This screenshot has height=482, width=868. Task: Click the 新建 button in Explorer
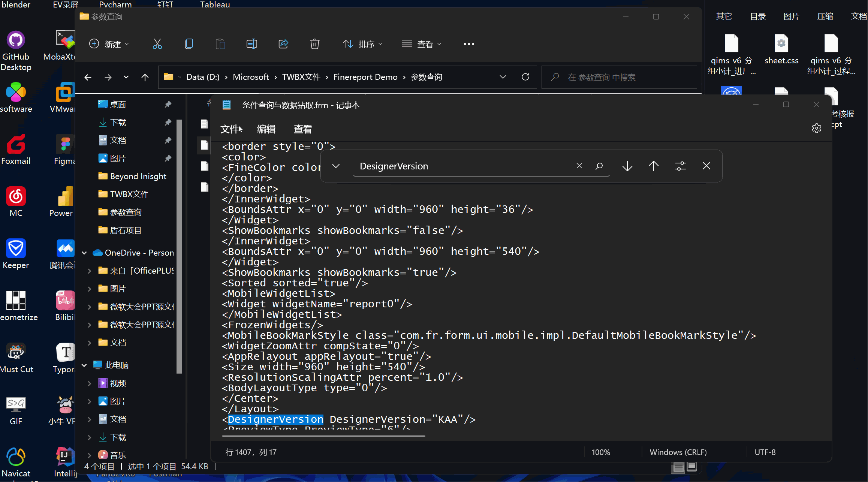pyautogui.click(x=109, y=44)
